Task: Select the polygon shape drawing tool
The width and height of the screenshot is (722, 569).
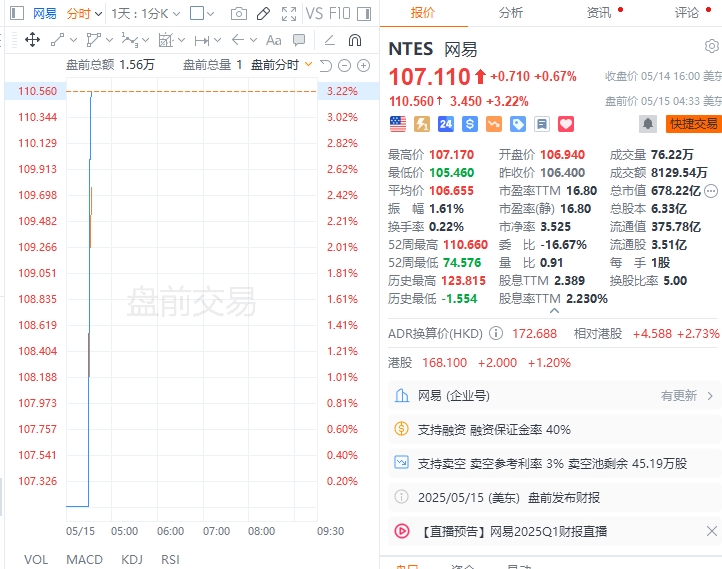Action: [x=93, y=40]
